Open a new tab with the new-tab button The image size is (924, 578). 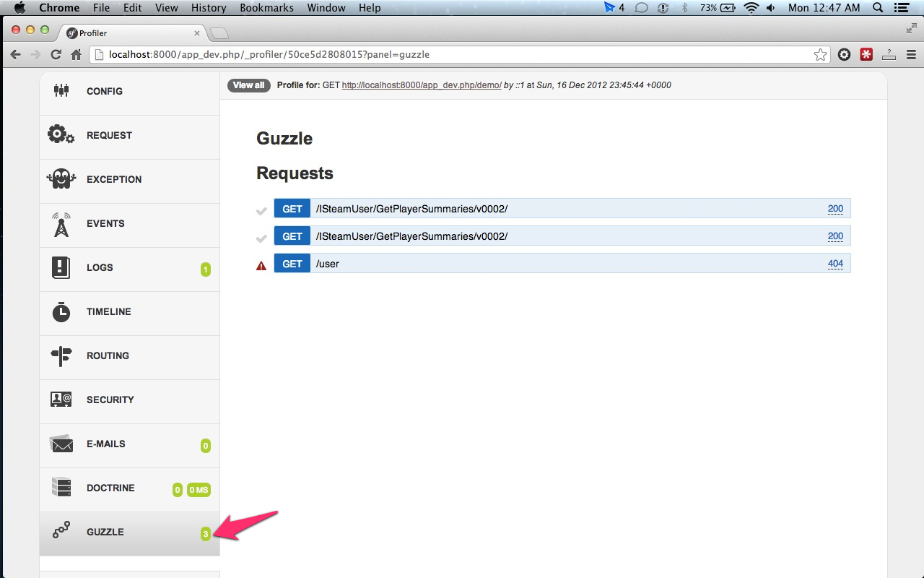[219, 33]
